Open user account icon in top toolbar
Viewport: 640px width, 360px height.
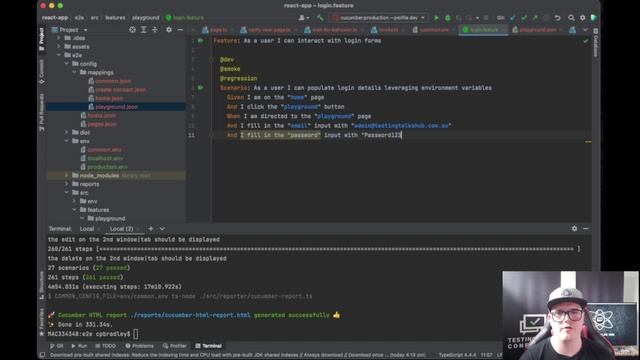[x=303, y=18]
